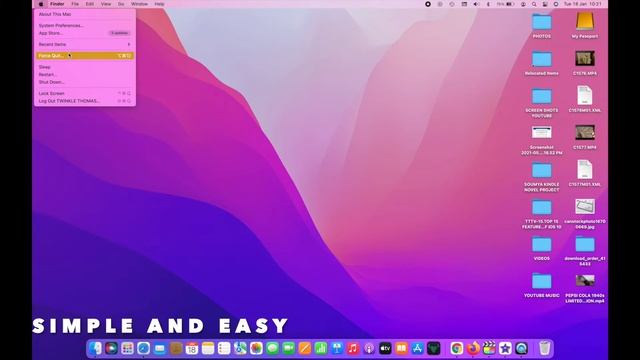This screenshot has height=360, width=640.
Task: Launch Keynote from the Dock
Action: pos(337,348)
